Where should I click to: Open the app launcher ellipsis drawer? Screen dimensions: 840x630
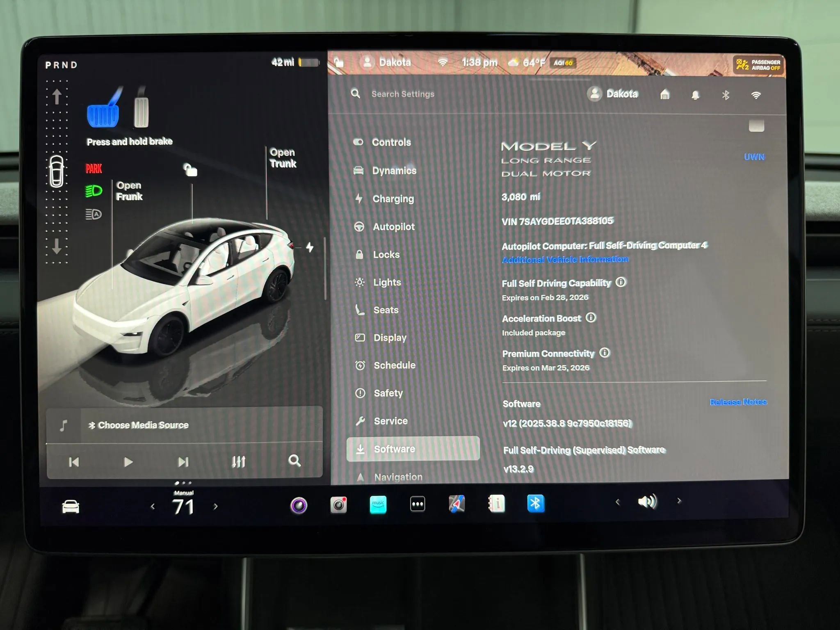[x=417, y=504]
